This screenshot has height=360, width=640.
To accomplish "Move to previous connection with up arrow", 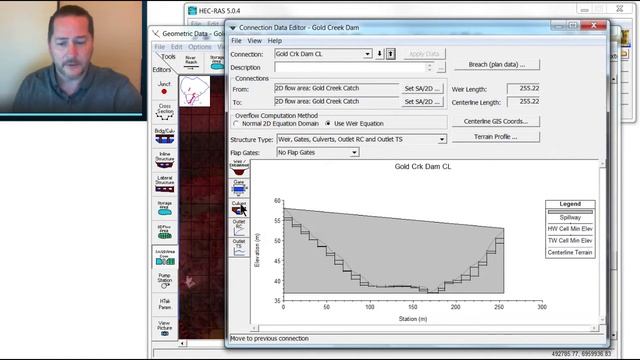I will pyautogui.click(x=391, y=54).
